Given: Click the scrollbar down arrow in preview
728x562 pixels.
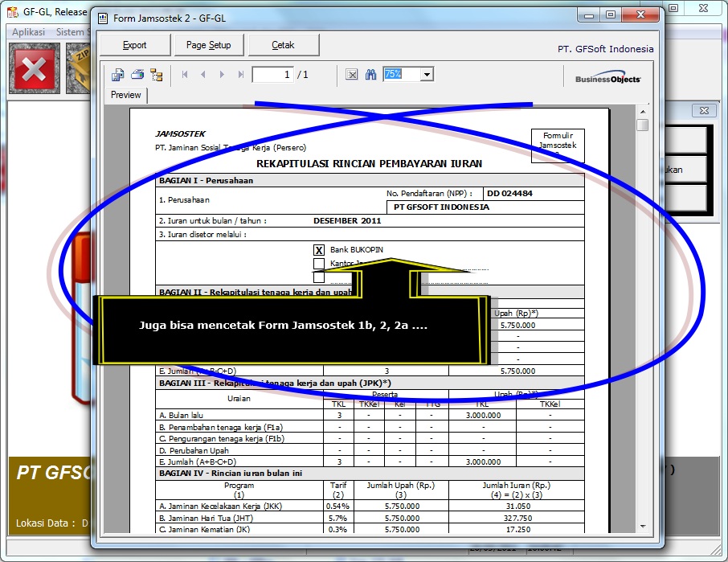Looking at the screenshot, I should point(643,527).
